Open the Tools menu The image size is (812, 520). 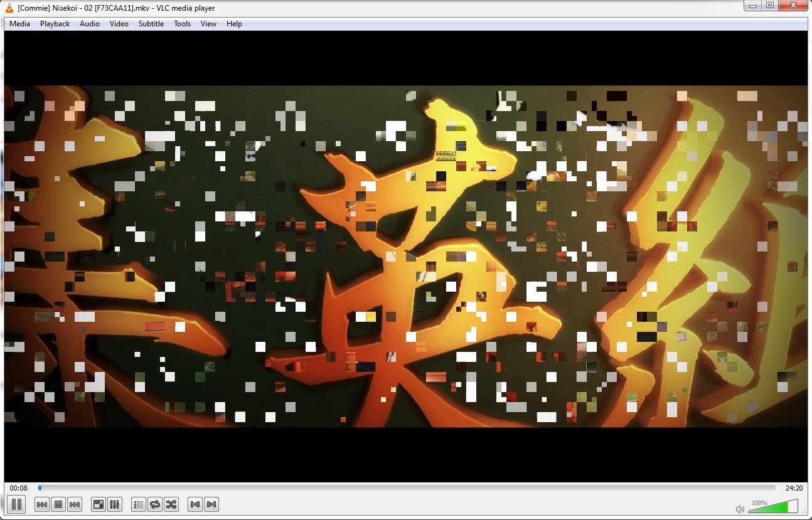click(183, 24)
